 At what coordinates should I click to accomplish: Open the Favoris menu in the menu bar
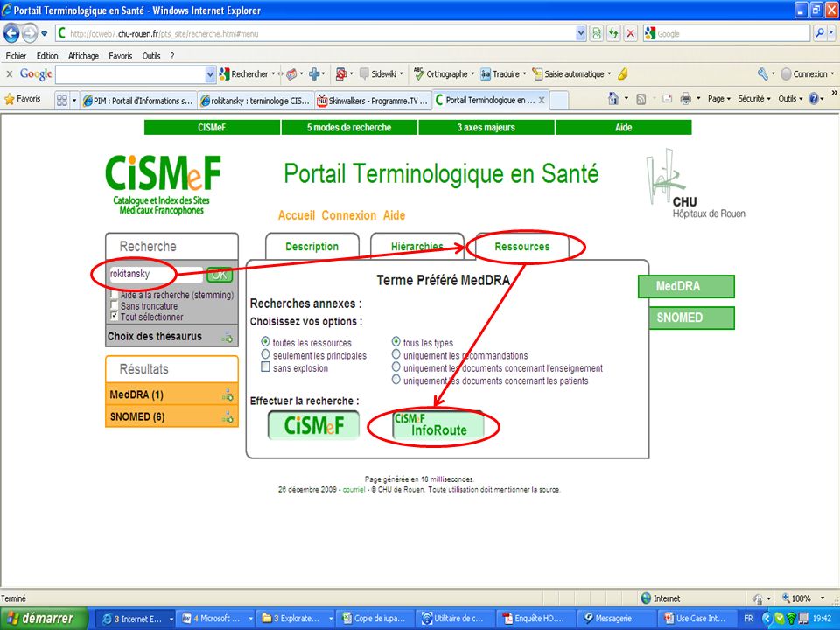[120, 56]
